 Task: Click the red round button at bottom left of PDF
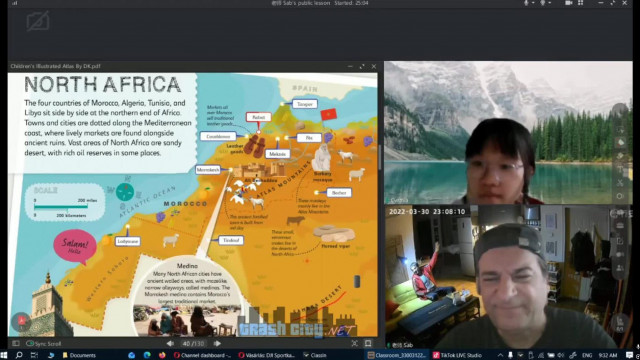coord(21,321)
